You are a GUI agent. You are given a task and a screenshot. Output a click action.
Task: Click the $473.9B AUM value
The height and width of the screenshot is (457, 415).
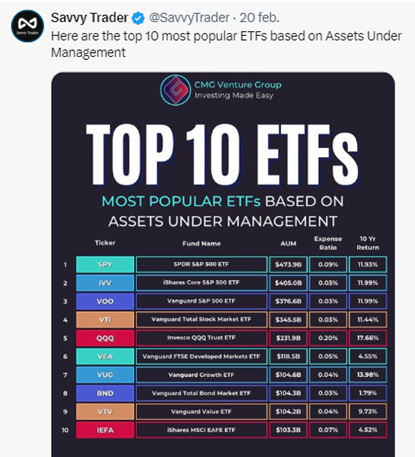[x=288, y=265]
